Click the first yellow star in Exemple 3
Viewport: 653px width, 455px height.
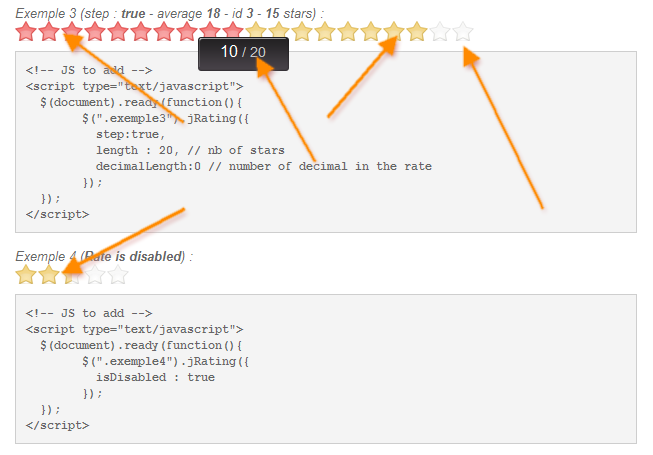point(256,32)
